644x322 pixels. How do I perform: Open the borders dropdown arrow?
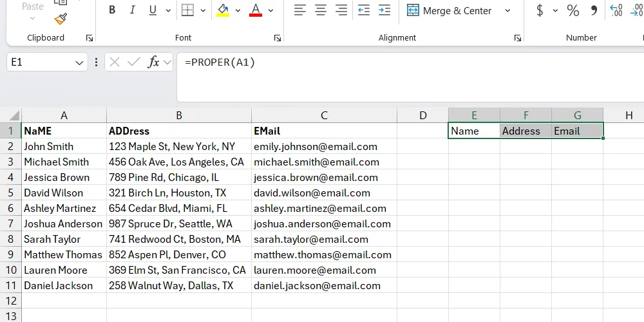tap(202, 10)
